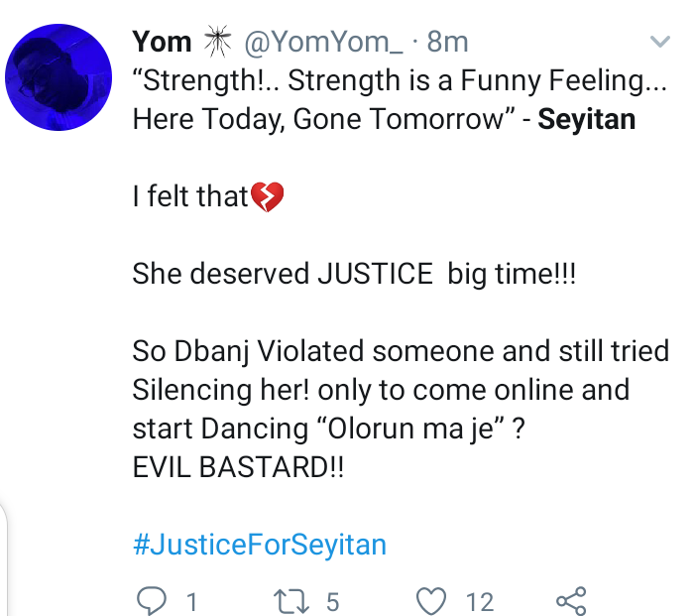
Task: Click the "EVIL BASTARD!!" text line
Action: pos(238,466)
